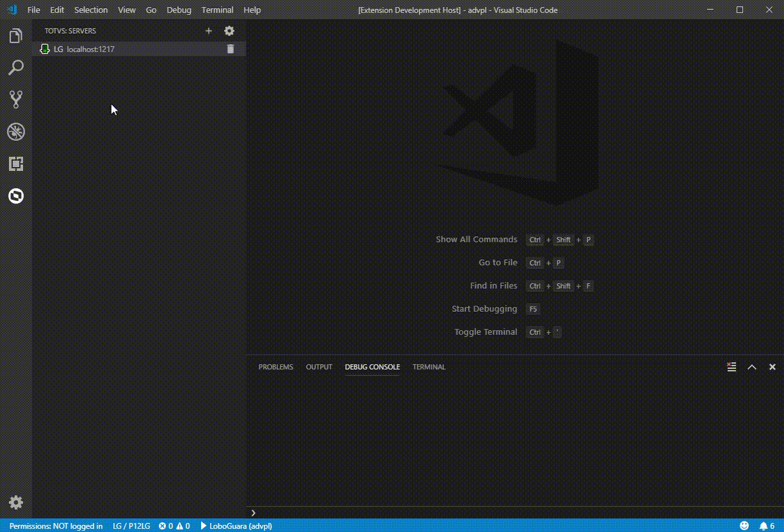Screen dimensions: 784x532
Task: Minimize the VS Code window
Action: click(711, 10)
